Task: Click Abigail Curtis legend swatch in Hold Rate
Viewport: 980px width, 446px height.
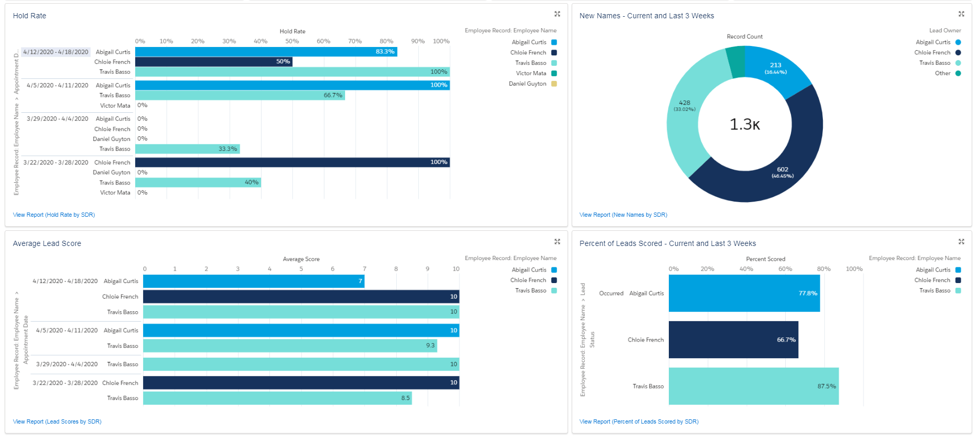Action: click(554, 42)
